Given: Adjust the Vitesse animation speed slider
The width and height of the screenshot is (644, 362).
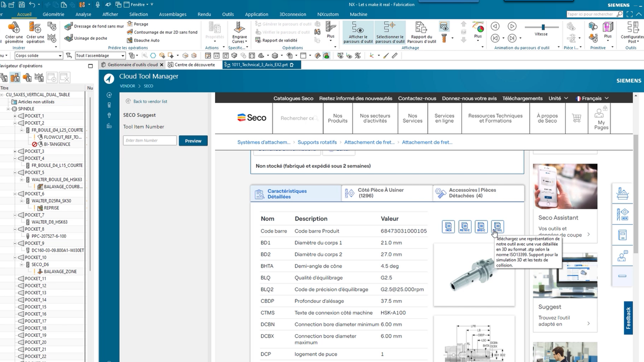Looking at the screenshot, I should (543, 27).
